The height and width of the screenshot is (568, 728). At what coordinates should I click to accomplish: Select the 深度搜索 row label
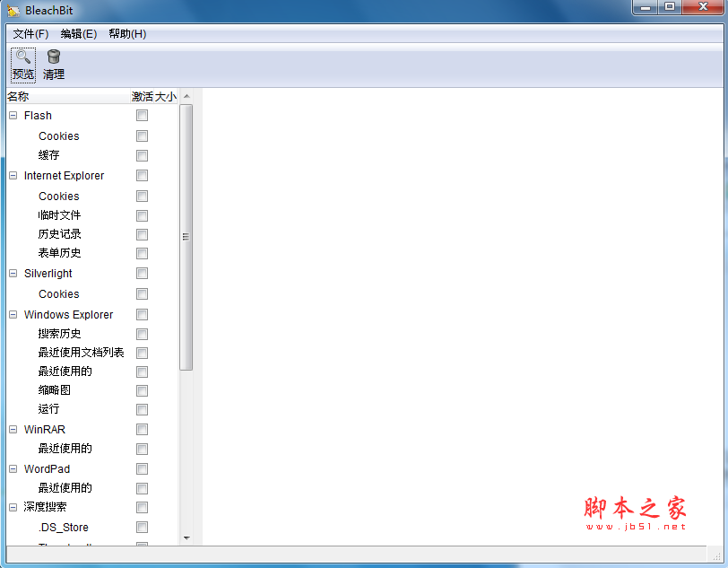coord(46,507)
